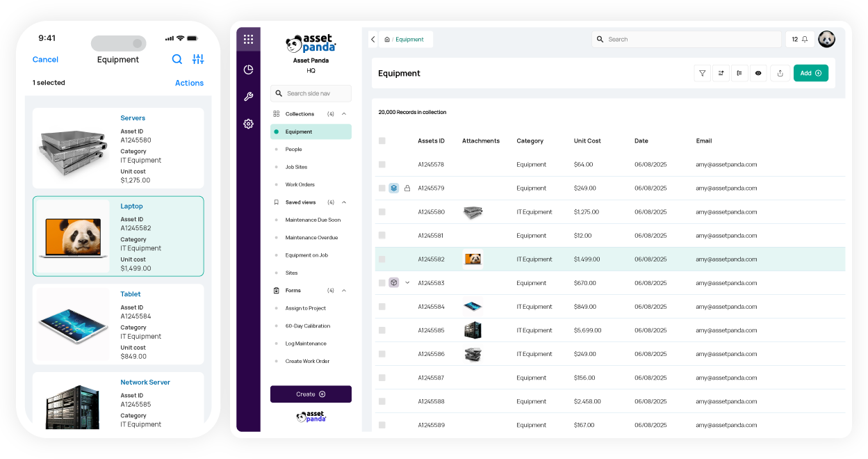Open filter options in the Equipment toolbar
The image size is (868, 459).
pyautogui.click(x=703, y=73)
